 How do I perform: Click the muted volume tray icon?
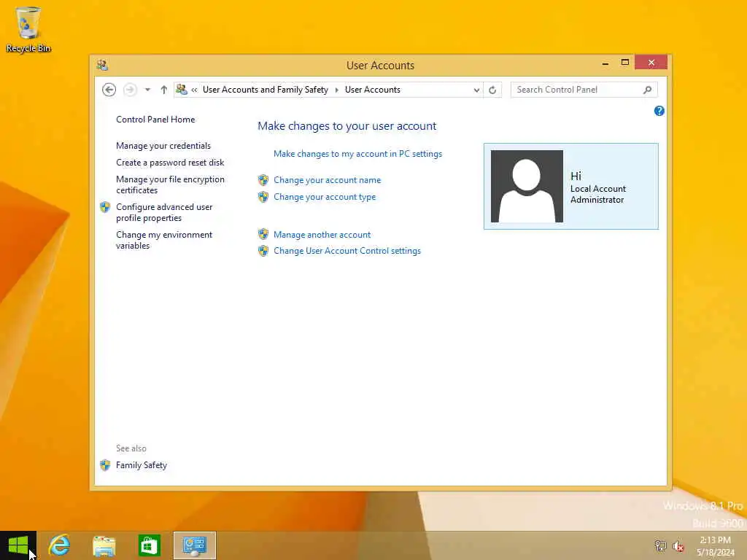(x=678, y=546)
